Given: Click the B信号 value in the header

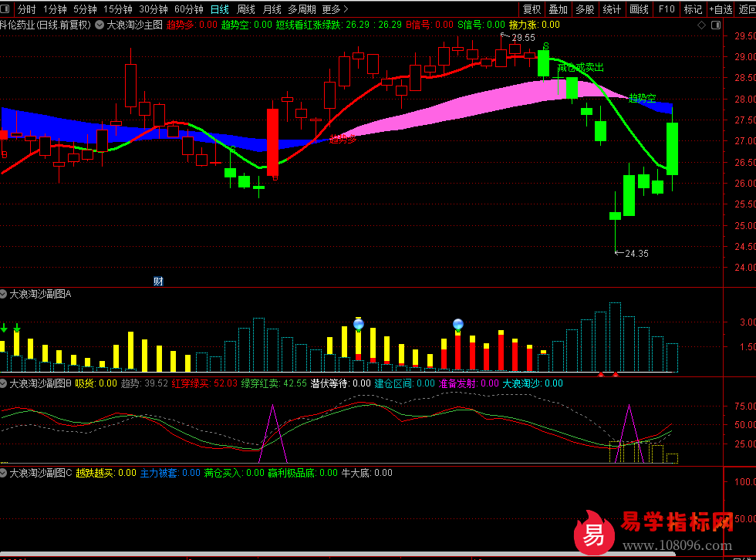Looking at the screenshot, I should click(x=430, y=25).
